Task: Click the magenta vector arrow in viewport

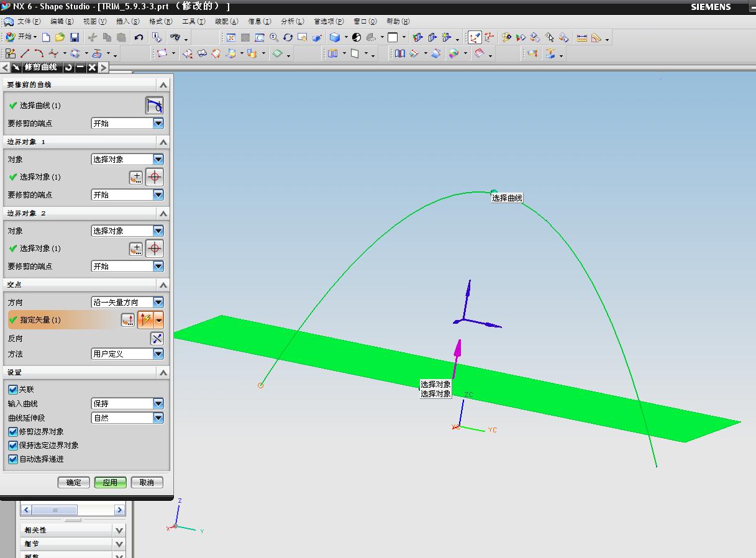Action: [457, 357]
